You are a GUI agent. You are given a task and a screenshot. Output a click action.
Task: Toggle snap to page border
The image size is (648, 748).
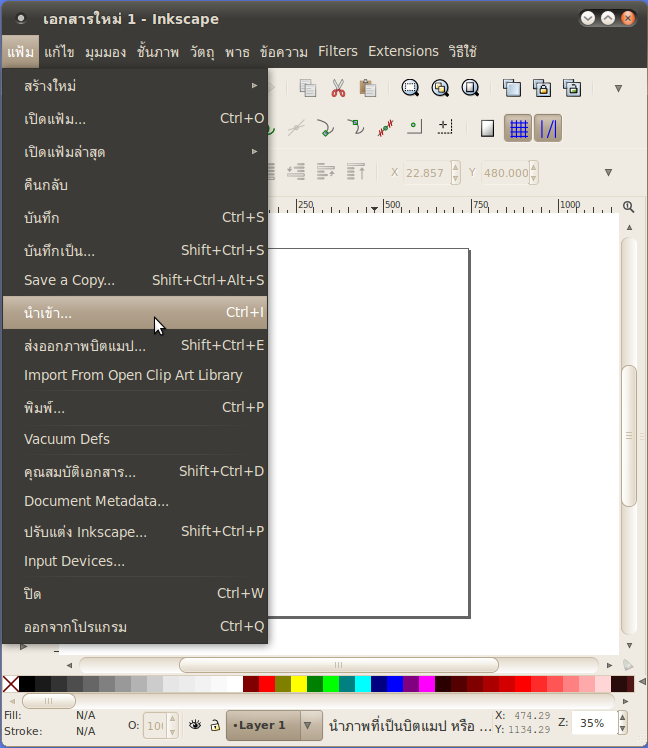(487, 128)
